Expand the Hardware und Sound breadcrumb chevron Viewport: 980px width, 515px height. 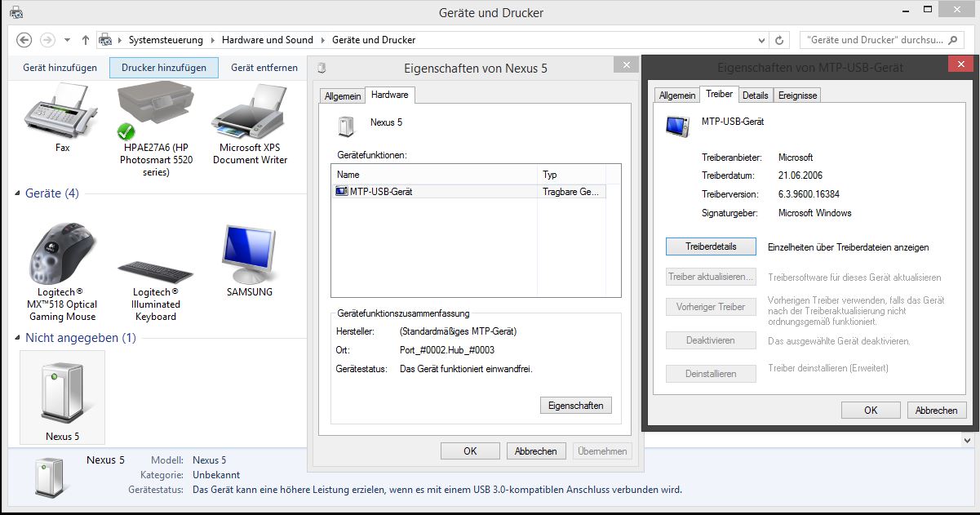(322, 39)
